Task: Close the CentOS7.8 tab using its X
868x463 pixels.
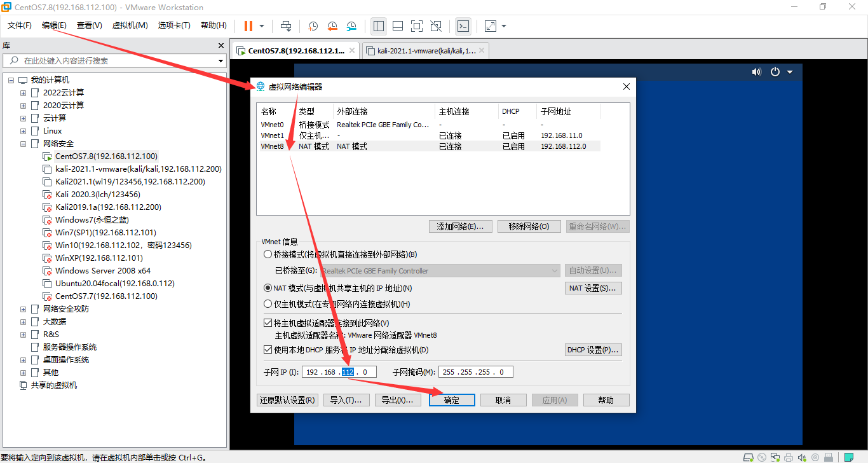Action: 351,51
